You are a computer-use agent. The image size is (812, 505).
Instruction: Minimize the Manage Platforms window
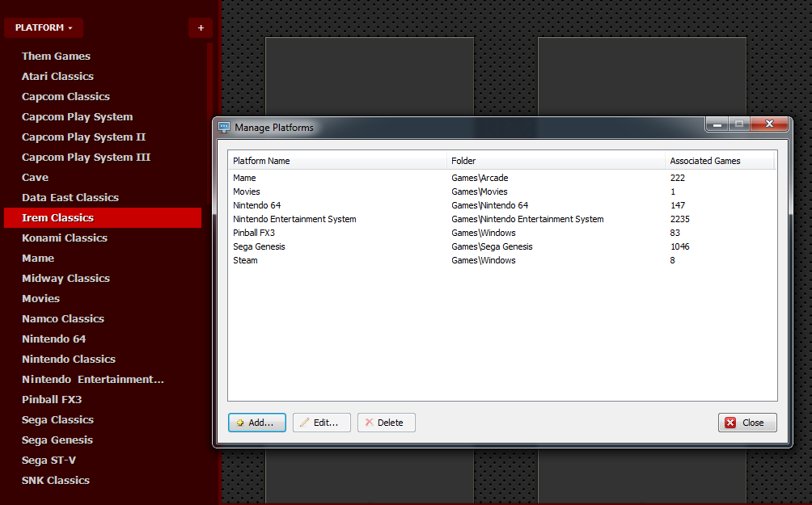click(717, 124)
